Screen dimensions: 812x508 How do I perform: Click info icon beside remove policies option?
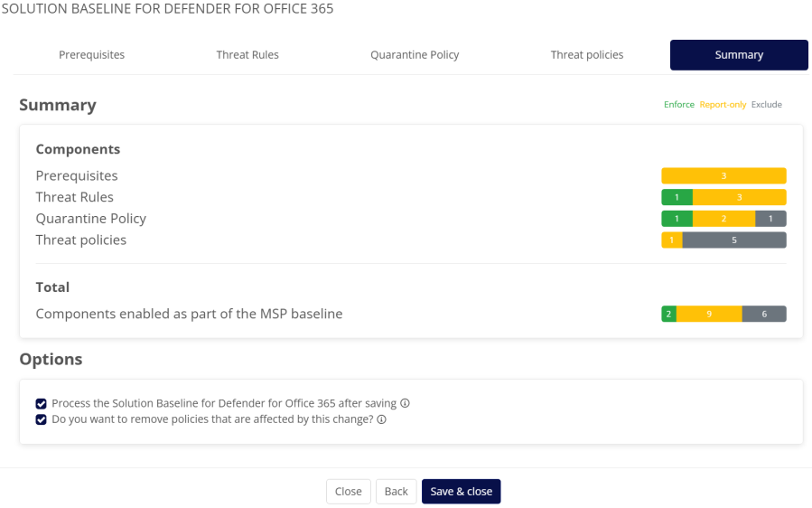[382, 419]
